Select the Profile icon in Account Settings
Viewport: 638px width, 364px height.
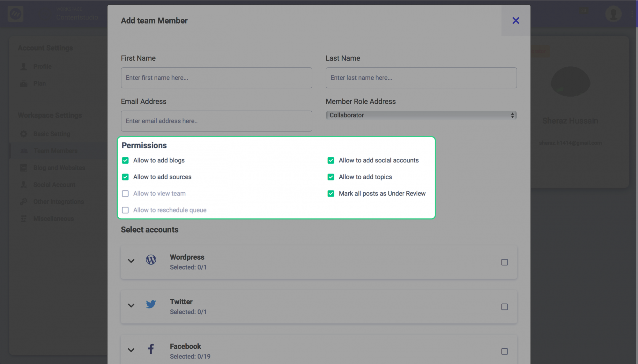click(24, 66)
